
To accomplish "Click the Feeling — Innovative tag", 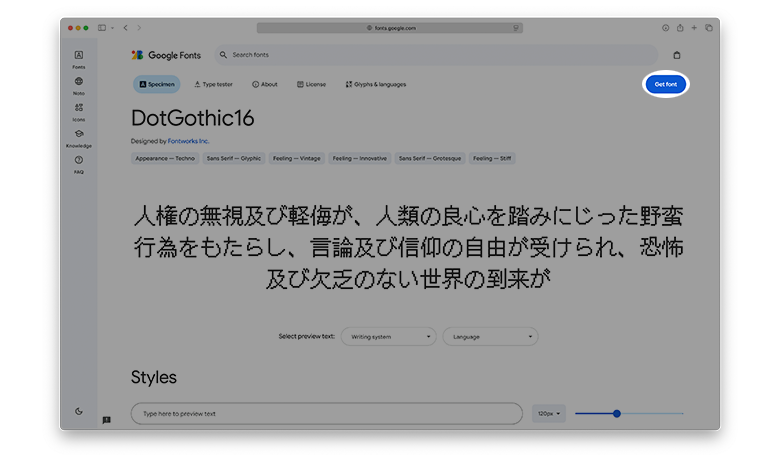I will click(x=360, y=159).
